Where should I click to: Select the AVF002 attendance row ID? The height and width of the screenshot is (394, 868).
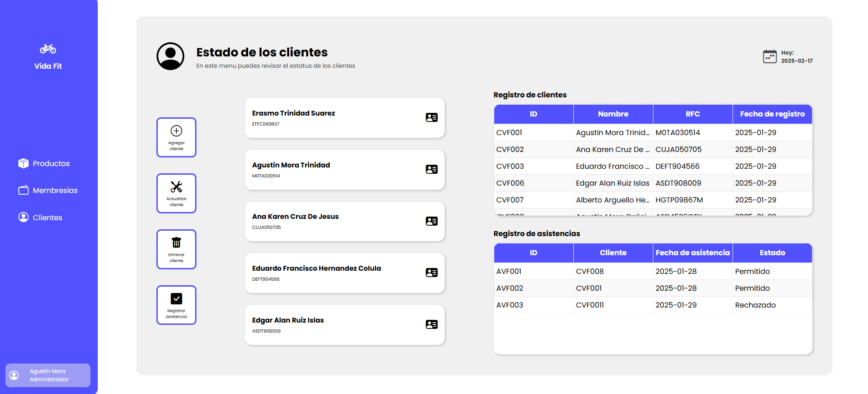tap(533, 288)
